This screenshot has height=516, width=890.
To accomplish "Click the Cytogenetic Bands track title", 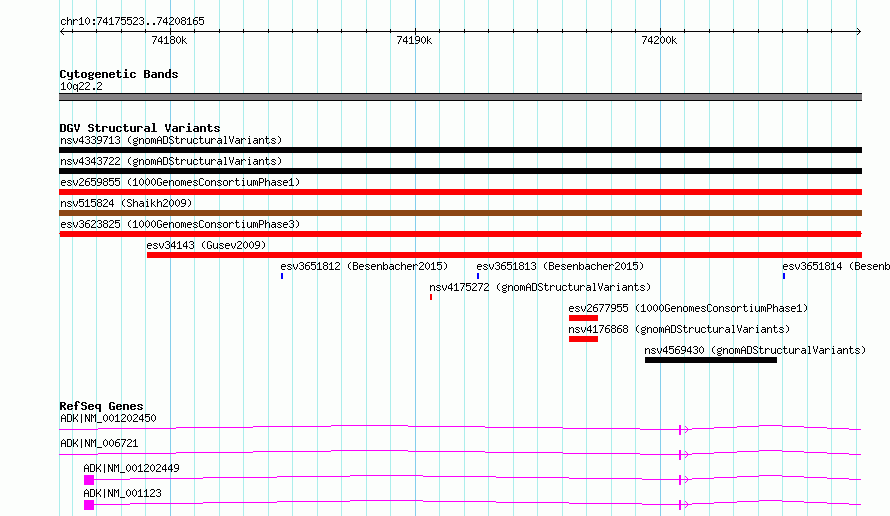I will point(119,74).
